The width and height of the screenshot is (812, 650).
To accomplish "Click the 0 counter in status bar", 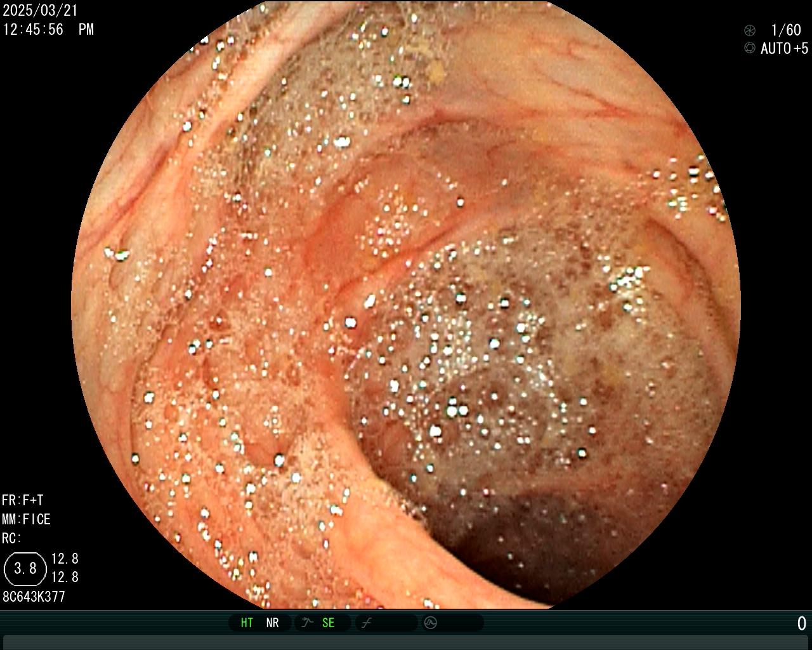I will tap(802, 623).
